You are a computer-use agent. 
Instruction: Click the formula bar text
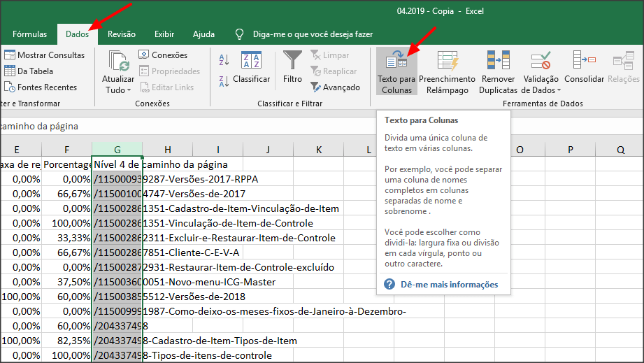point(39,126)
